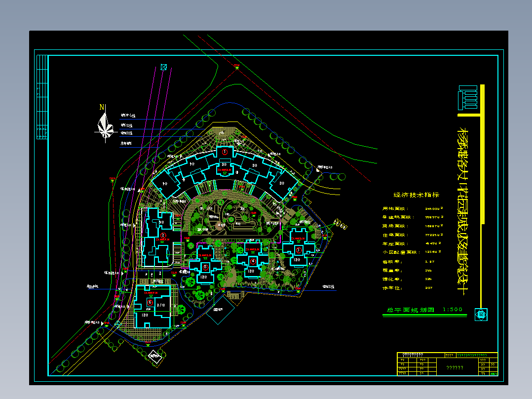532x399 pixels.
Task: Click the 1:500 scale text
Action: pyautogui.click(x=453, y=309)
